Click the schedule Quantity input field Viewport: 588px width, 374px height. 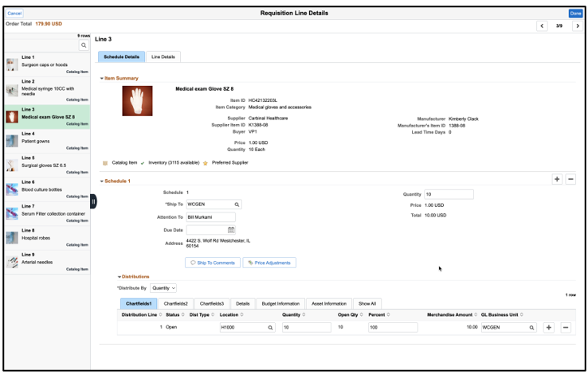click(449, 194)
